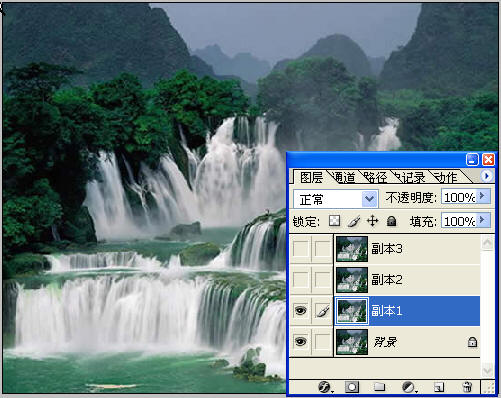Open the 路径 tab

point(375,177)
